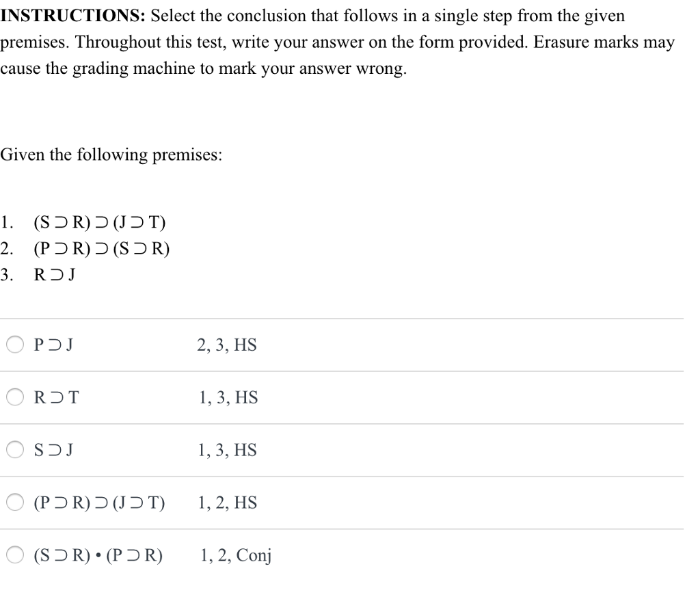Screen dimensions: 700x601
Task: Select the radio button for (P ⊃ R) ⊃ (J ⊃ T)
Action: 14,503
